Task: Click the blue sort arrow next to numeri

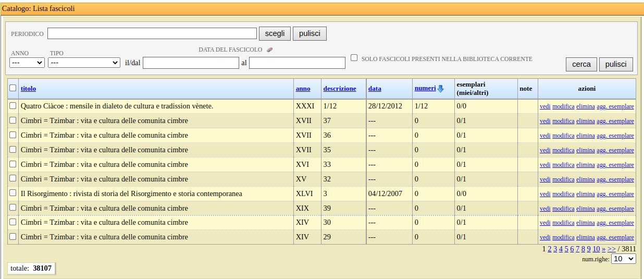Action: click(x=440, y=89)
